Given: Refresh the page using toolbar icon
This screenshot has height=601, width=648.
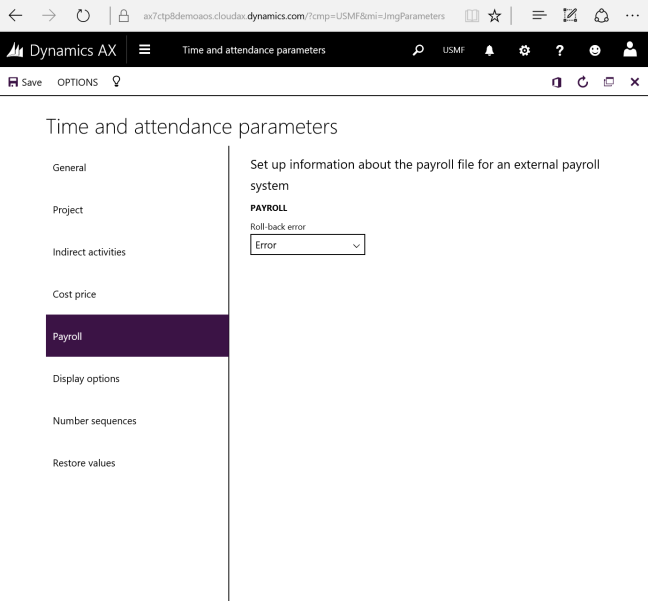Looking at the screenshot, I should 583,82.
